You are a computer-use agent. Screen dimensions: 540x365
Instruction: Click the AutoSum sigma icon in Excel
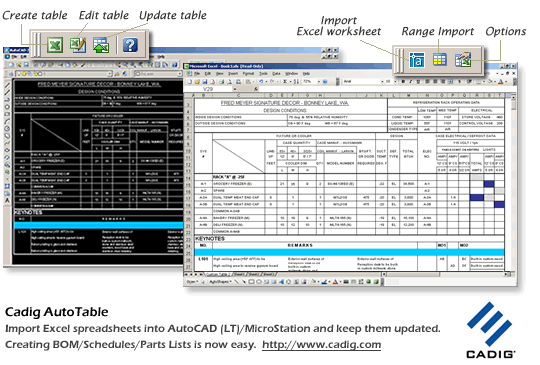pos(285,82)
